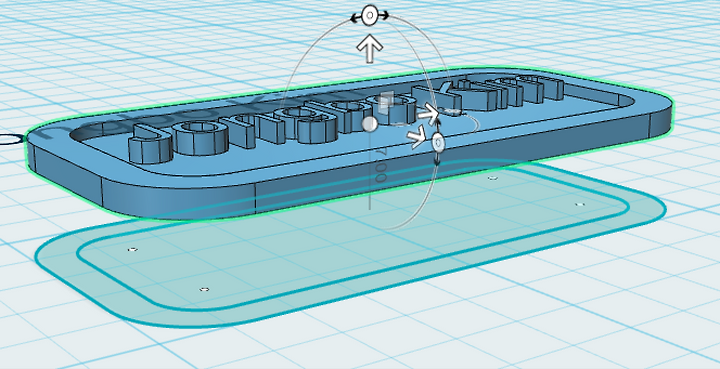The width and height of the screenshot is (720, 369).
Task: Click the white center sphere of the manipulator
Action: point(370,124)
